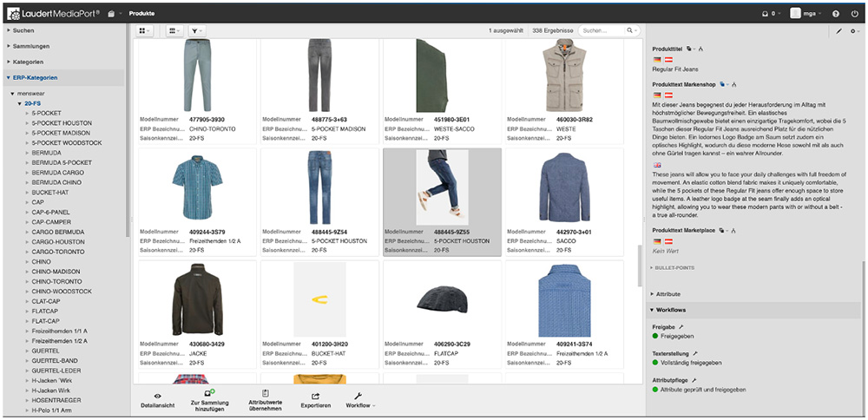Screen dimensions: 868x420
Task: Collapse the menswear tree node
Action: pos(12,94)
